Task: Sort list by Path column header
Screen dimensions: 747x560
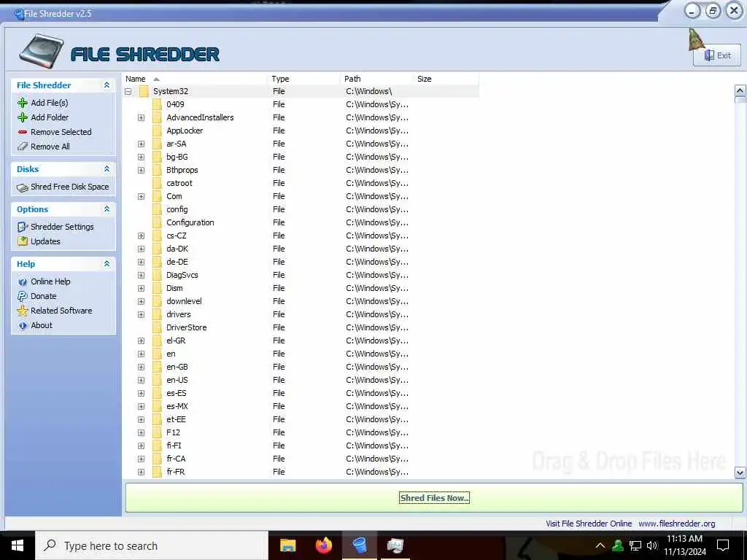Action: point(377,79)
